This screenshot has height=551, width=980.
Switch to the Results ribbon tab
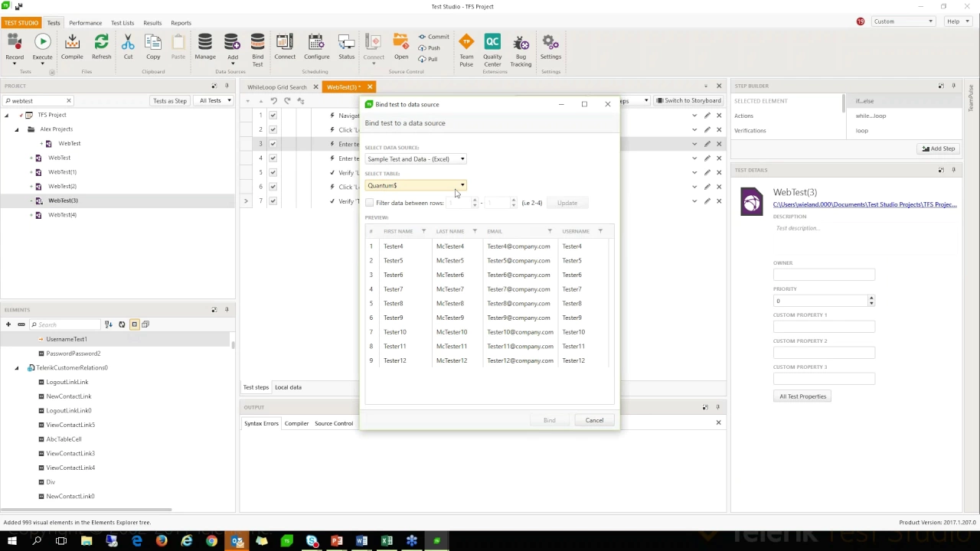point(152,23)
